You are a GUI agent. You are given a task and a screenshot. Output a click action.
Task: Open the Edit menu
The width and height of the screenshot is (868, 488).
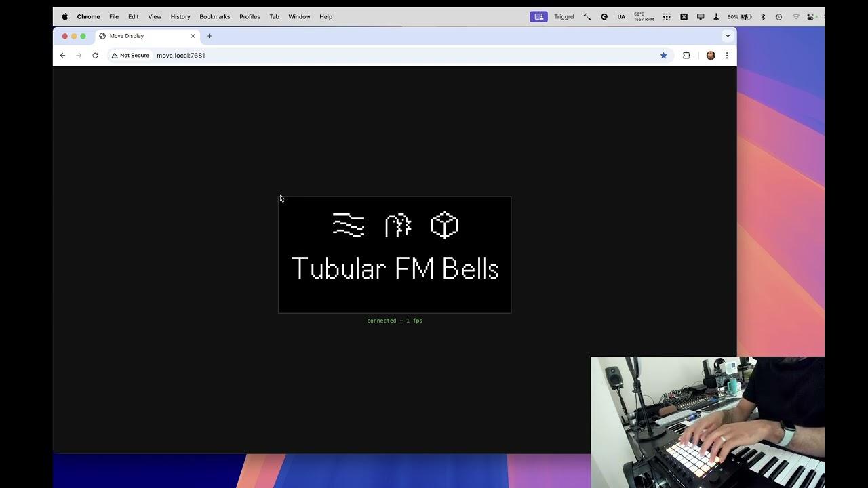tap(134, 16)
